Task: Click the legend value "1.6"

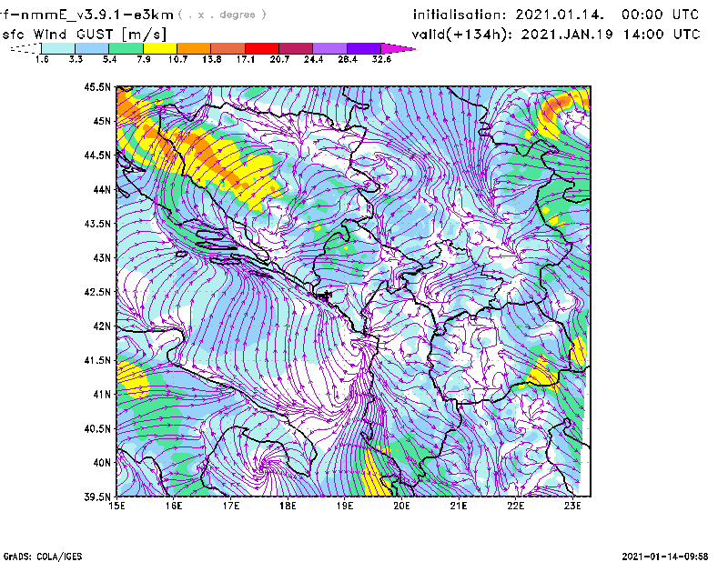Action: tap(42, 59)
